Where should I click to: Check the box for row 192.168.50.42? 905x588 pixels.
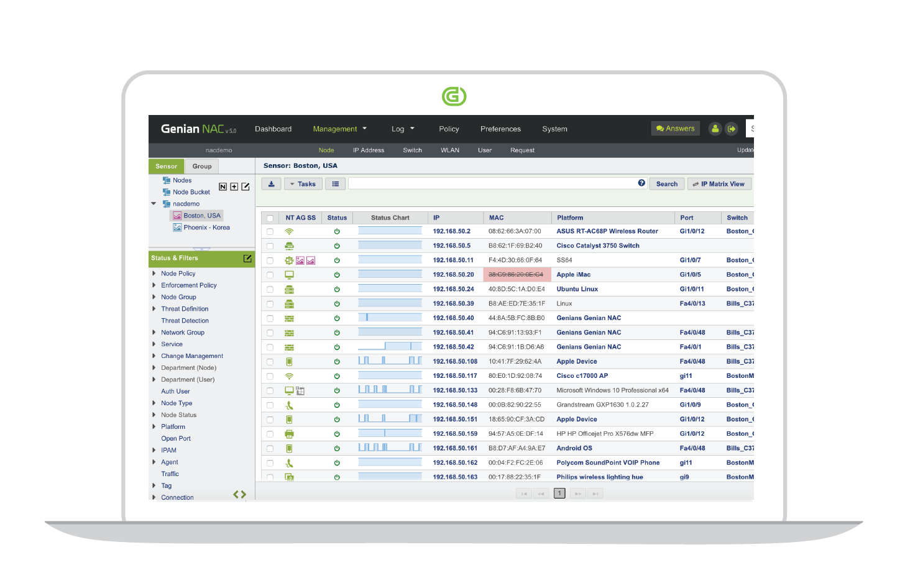270,347
